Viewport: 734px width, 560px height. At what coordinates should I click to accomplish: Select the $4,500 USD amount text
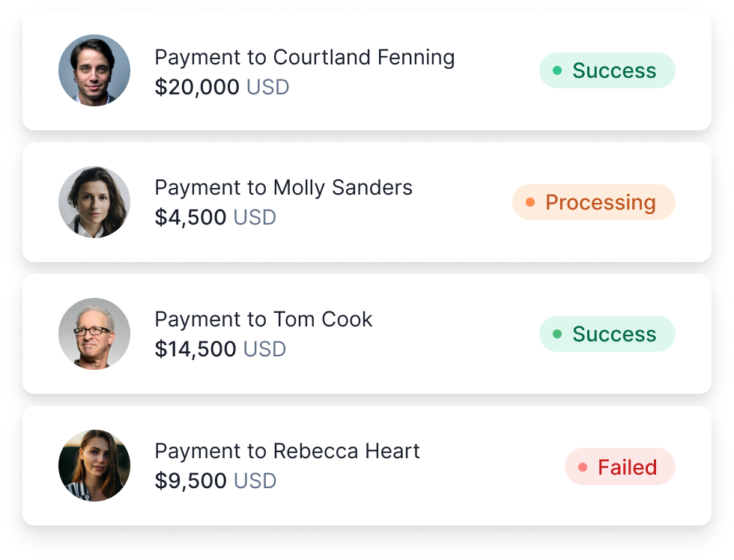[x=215, y=217]
